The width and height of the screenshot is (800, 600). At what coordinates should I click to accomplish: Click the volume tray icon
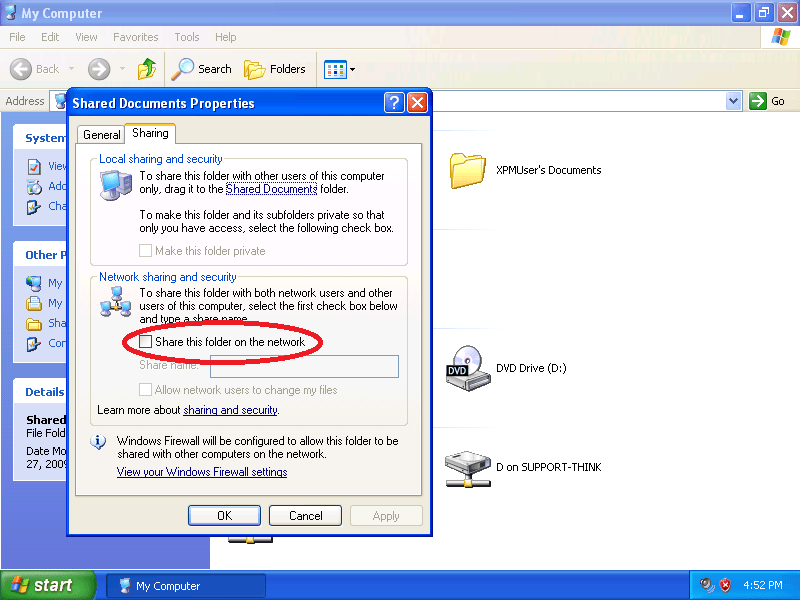point(706,585)
